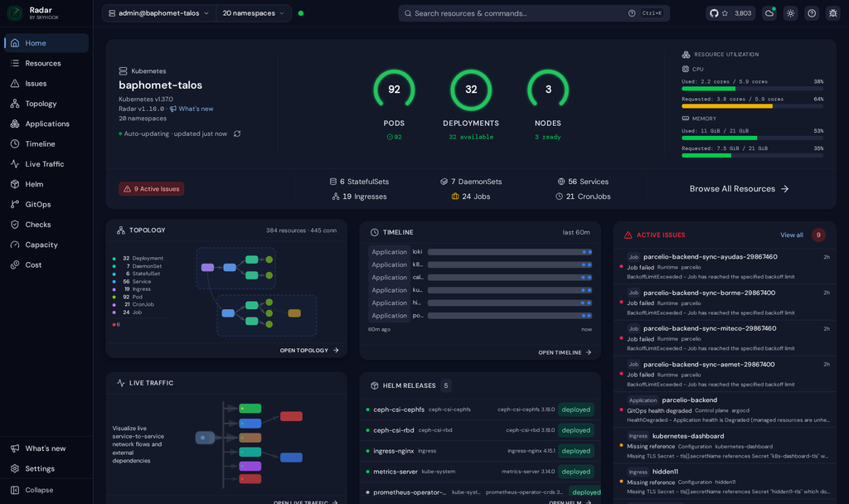Click the Pods gauge showing 92

click(394, 90)
